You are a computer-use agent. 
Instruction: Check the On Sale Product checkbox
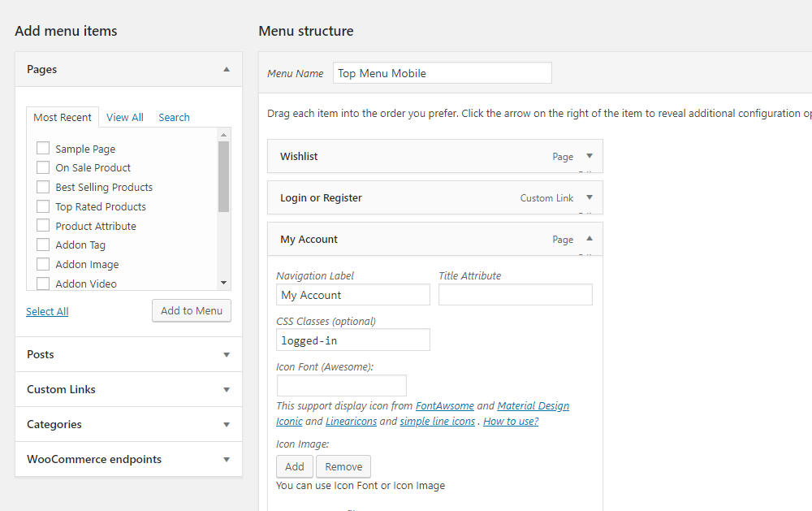[43, 167]
